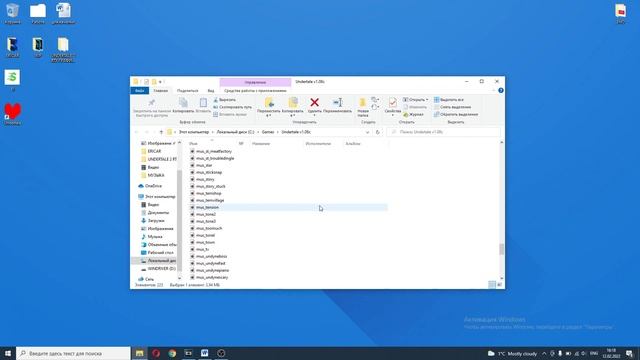Select file mus_undynepiano
Image resolution: width=640 pixels, height=360 pixels.
tap(212, 270)
